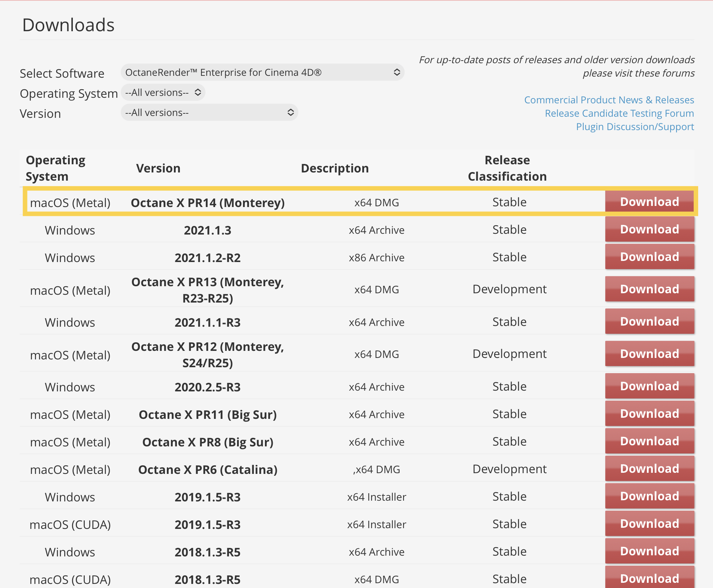Click Development classification in Octane X PR6 row

[x=509, y=469]
